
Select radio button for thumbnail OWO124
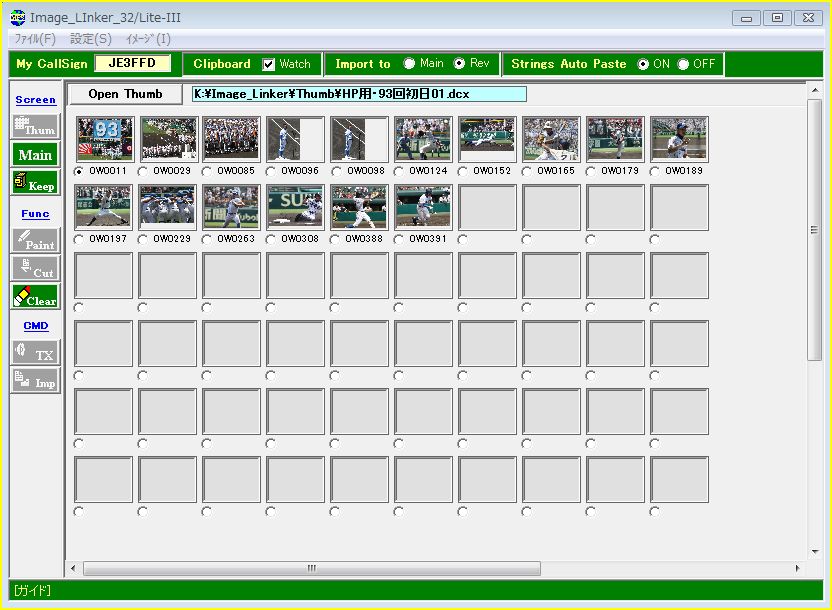click(399, 171)
